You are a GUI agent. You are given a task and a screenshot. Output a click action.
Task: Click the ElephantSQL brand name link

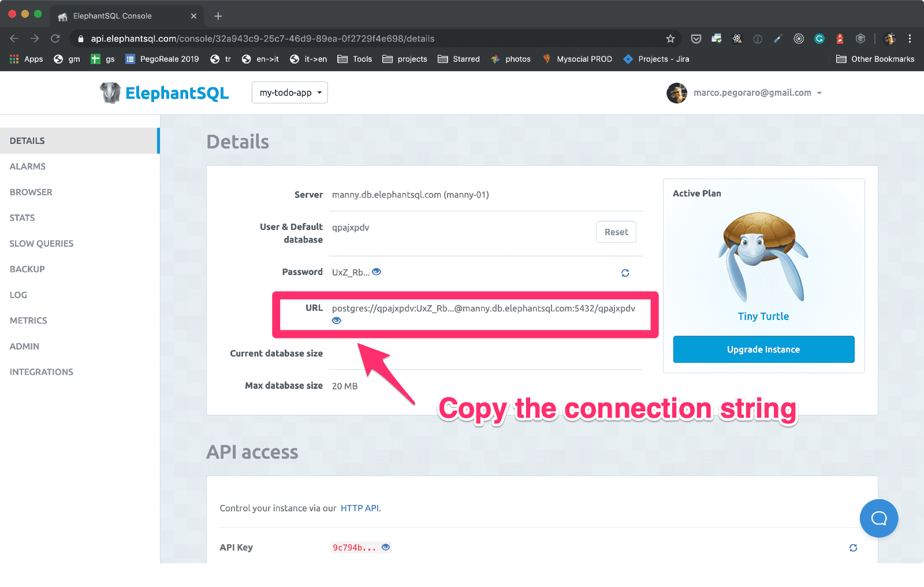tap(177, 93)
